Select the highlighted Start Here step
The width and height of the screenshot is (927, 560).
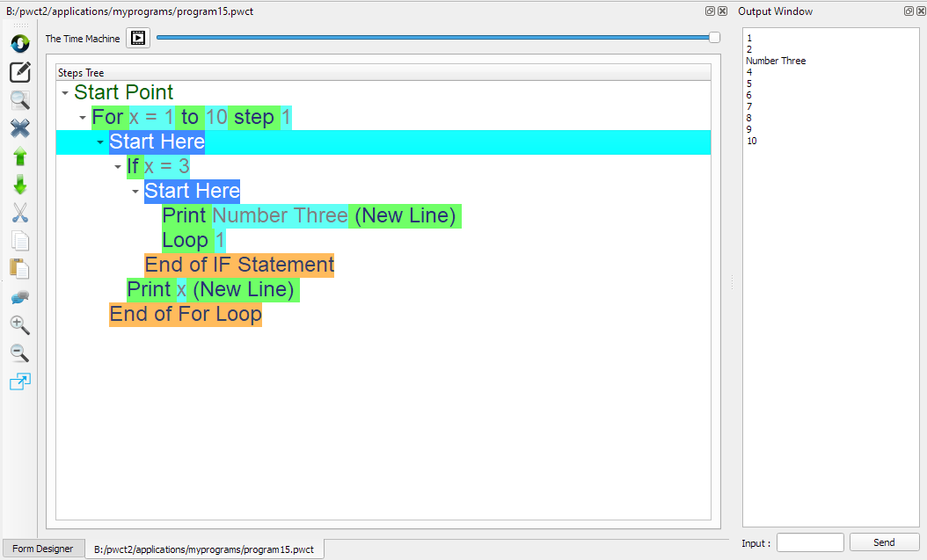coord(157,141)
